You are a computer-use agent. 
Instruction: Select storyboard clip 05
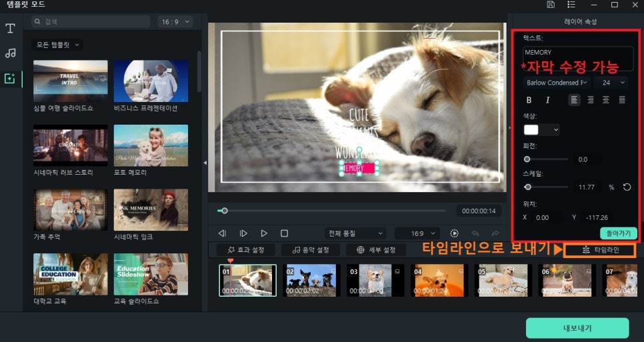click(x=502, y=281)
